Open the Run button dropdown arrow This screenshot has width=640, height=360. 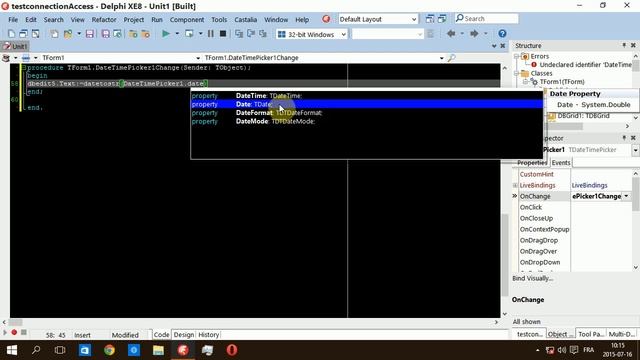(x=177, y=34)
